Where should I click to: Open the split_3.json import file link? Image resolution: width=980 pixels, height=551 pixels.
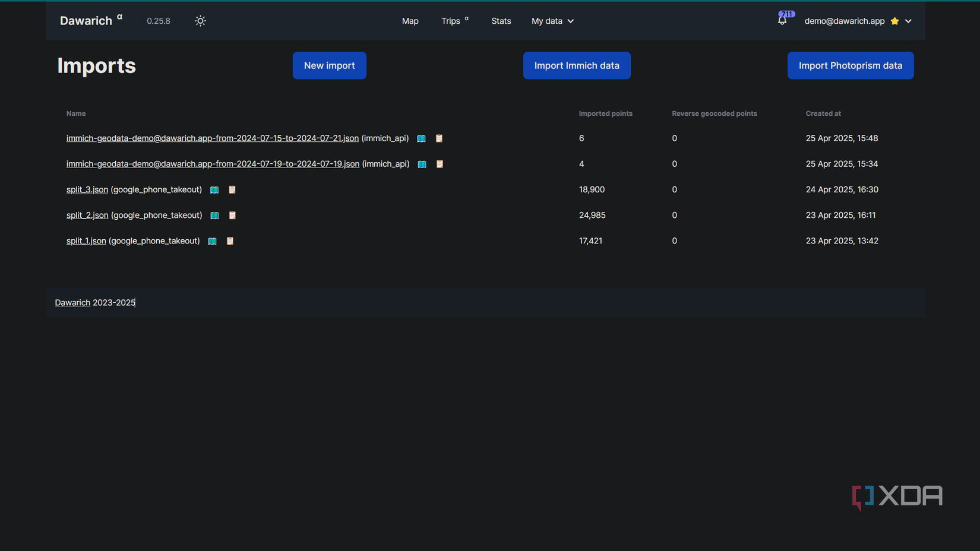coord(87,189)
